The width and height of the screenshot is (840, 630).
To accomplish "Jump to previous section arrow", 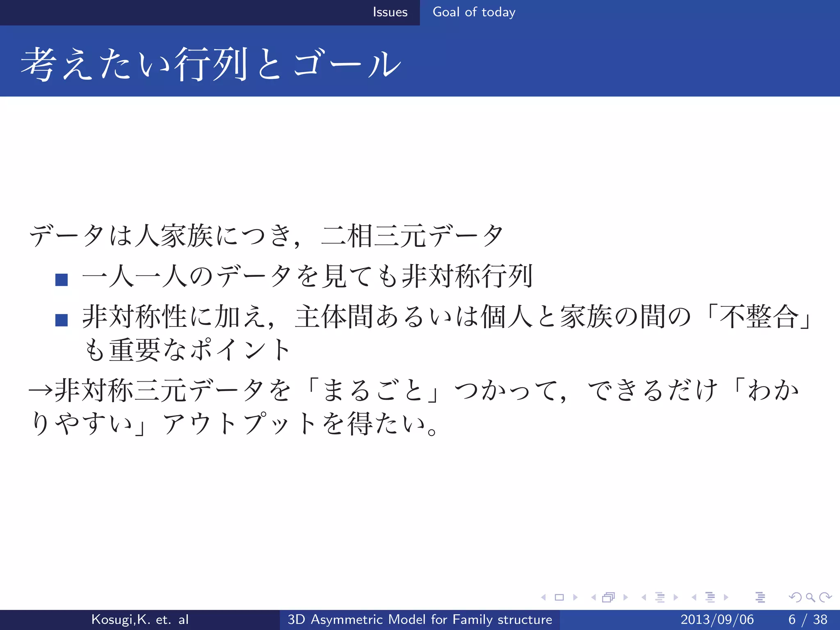I will coord(694,598).
